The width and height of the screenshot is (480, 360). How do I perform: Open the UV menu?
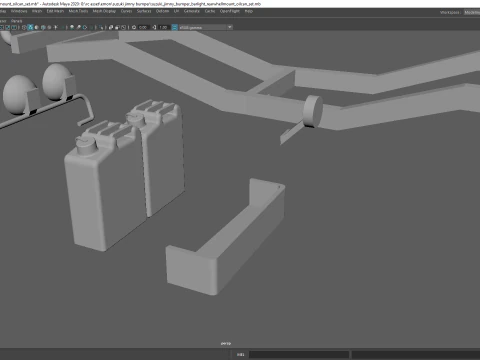tap(176, 11)
